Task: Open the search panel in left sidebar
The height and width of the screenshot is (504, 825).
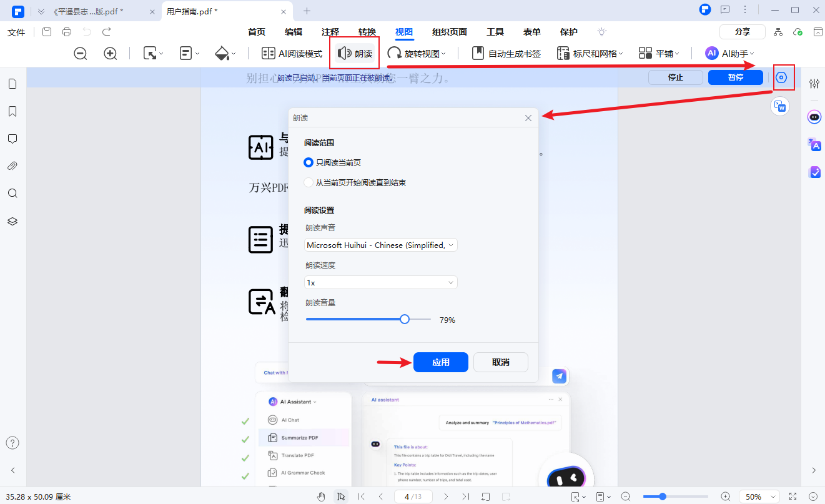Action: pyautogui.click(x=12, y=194)
